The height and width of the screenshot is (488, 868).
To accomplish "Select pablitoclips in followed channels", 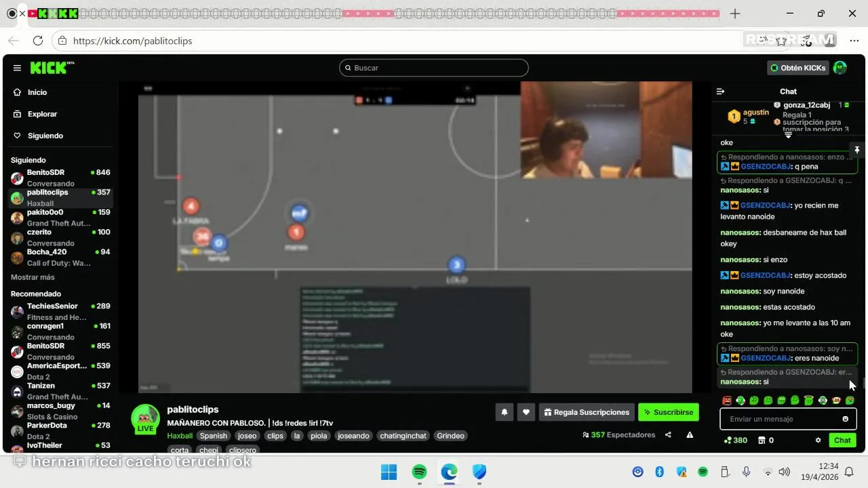I will pyautogui.click(x=60, y=197).
